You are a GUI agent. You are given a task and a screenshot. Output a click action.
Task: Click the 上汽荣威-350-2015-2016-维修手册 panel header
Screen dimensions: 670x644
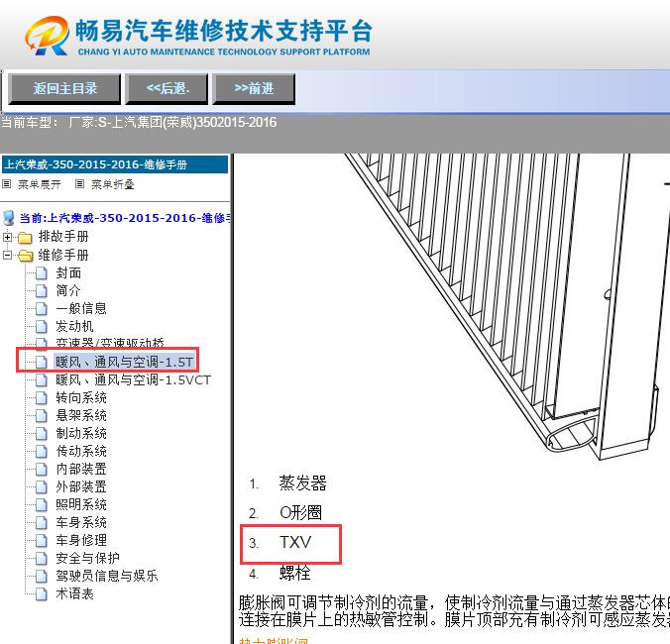[x=115, y=164]
